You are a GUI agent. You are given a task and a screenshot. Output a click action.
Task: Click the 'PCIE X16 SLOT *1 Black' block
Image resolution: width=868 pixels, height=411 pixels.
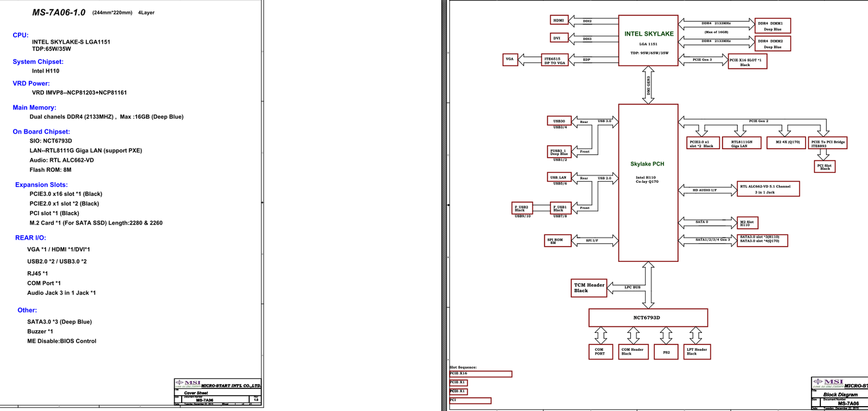click(x=747, y=61)
